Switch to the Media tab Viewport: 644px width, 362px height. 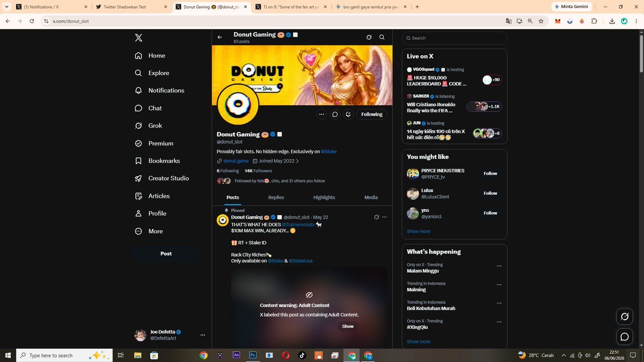[x=371, y=197]
